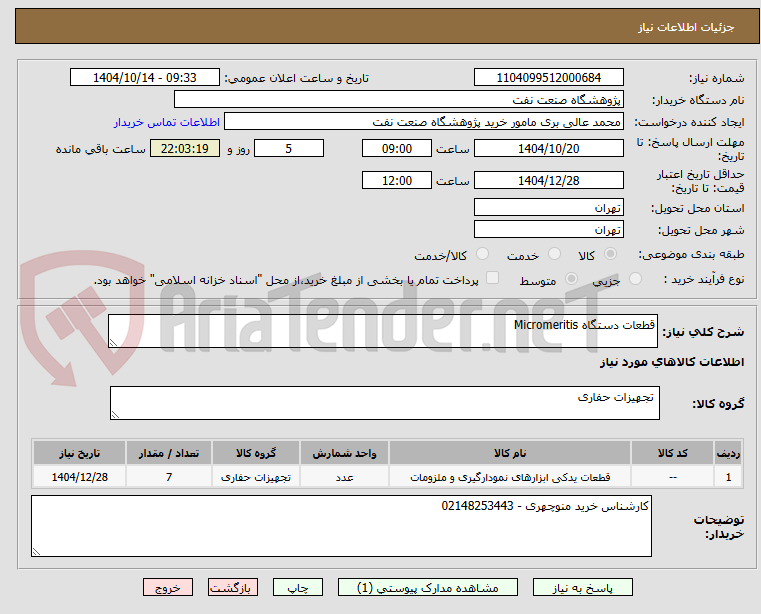Click the نام کالا column header
This screenshot has width=761, height=614.
[x=510, y=453]
